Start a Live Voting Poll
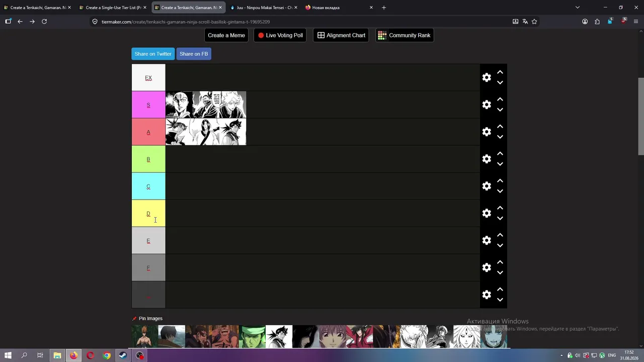 (x=281, y=35)
